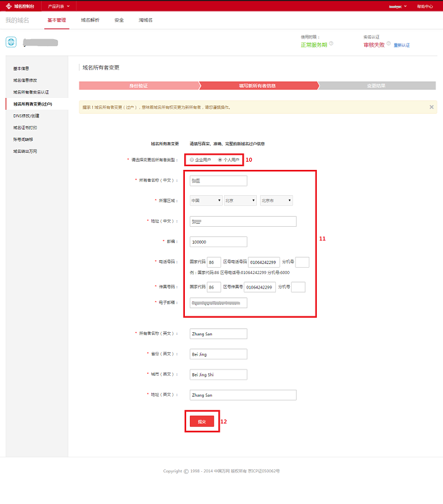
Task: Click the red 提交 submit button
Action: pyautogui.click(x=202, y=421)
